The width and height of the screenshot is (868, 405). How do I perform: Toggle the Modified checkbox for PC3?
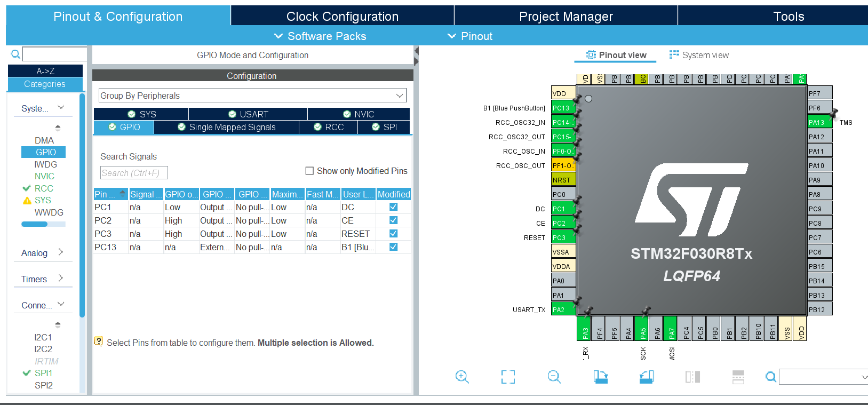click(393, 234)
